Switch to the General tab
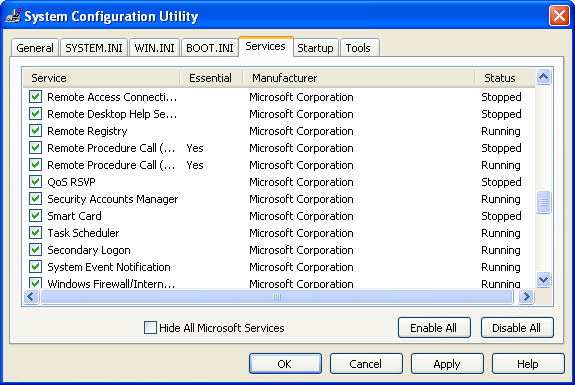Screen dimensions: 575x385 point(35,48)
